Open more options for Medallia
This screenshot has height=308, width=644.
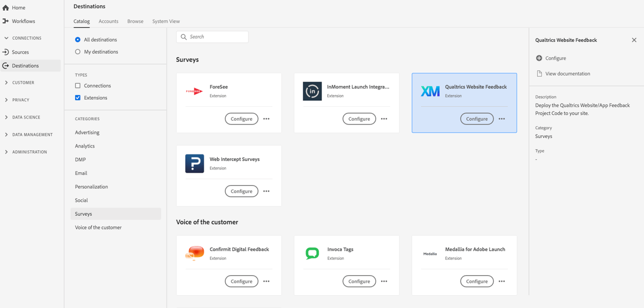[x=502, y=281]
